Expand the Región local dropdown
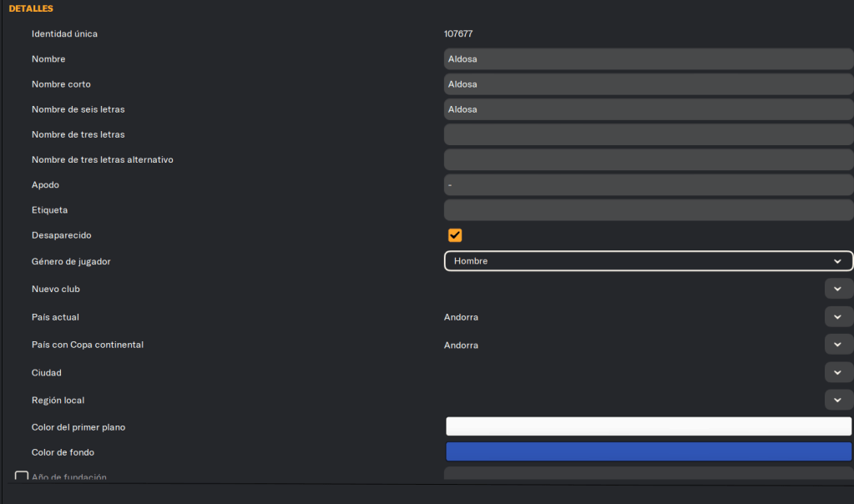Image resolution: width=854 pixels, height=504 pixels. (x=838, y=400)
